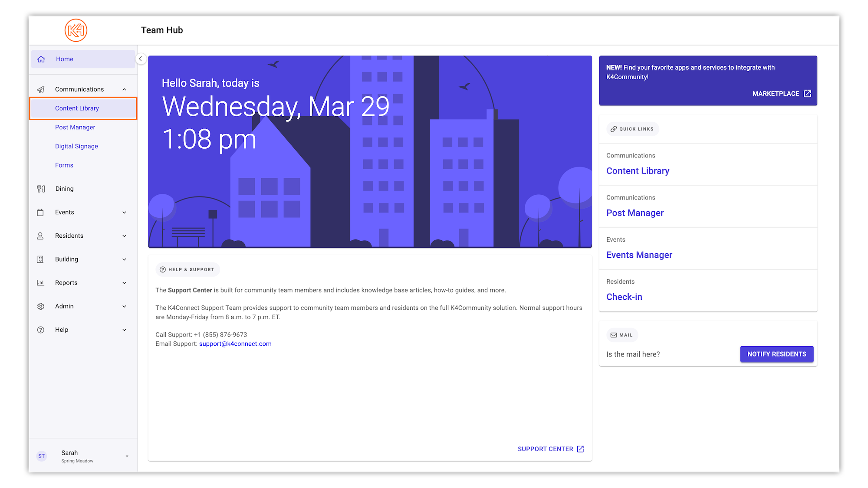Collapse the Communications menu chevron

click(x=124, y=89)
